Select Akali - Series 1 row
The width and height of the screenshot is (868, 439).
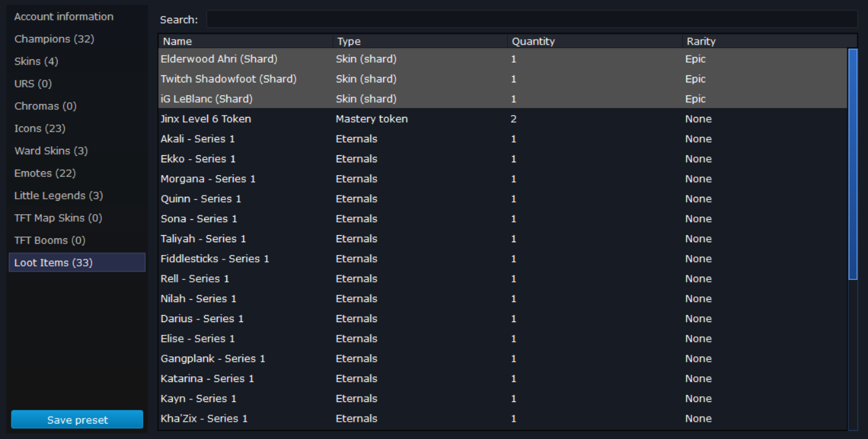(x=503, y=139)
